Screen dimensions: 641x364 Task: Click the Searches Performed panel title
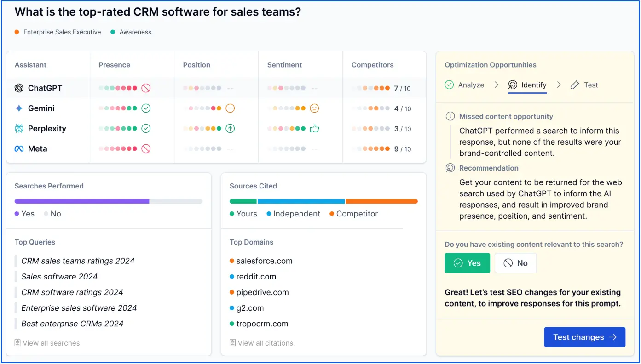49,186
